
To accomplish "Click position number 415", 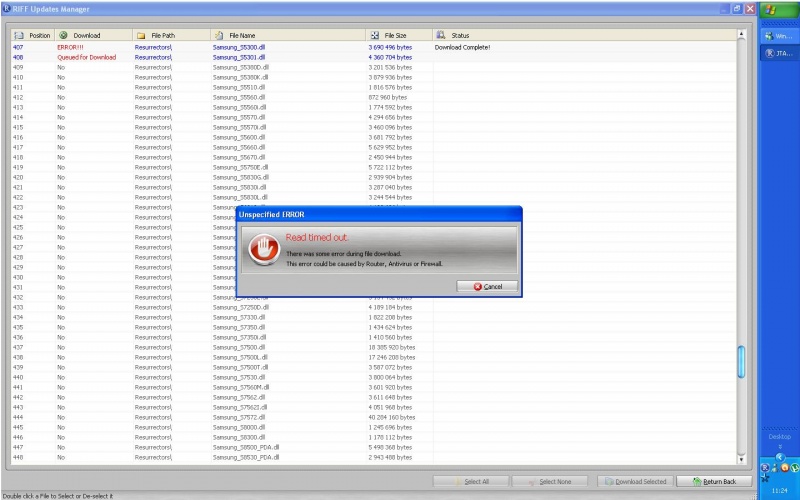I will (x=18, y=128).
